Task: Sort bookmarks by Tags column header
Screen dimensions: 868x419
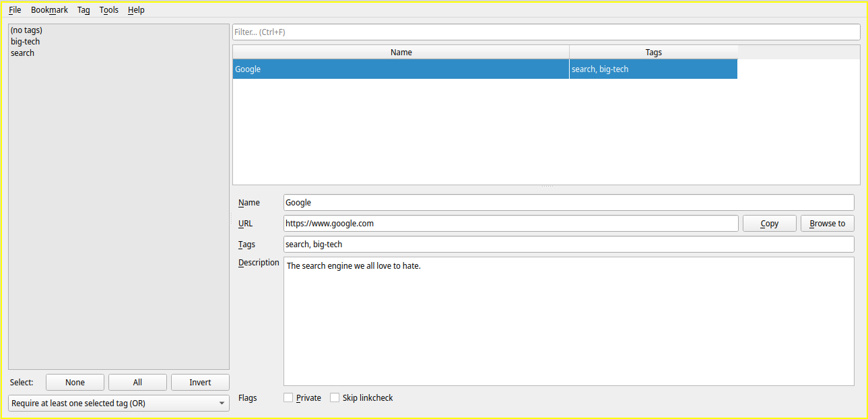Action: 653,52
